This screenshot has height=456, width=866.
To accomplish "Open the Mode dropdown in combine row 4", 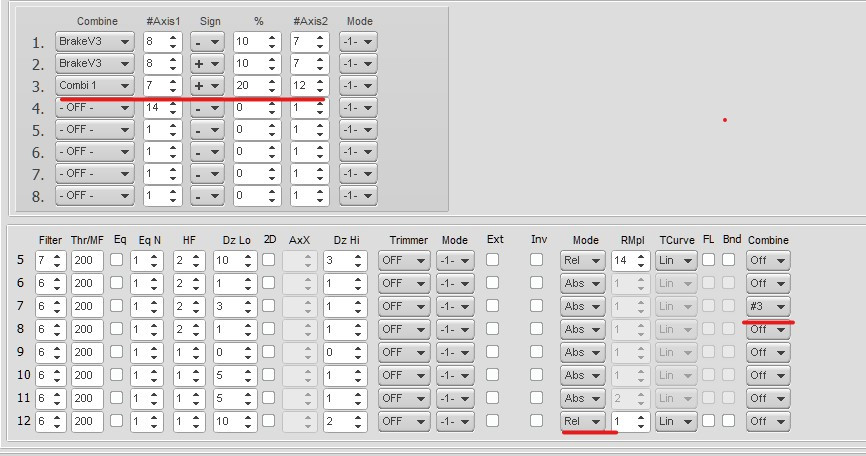I will [x=358, y=108].
